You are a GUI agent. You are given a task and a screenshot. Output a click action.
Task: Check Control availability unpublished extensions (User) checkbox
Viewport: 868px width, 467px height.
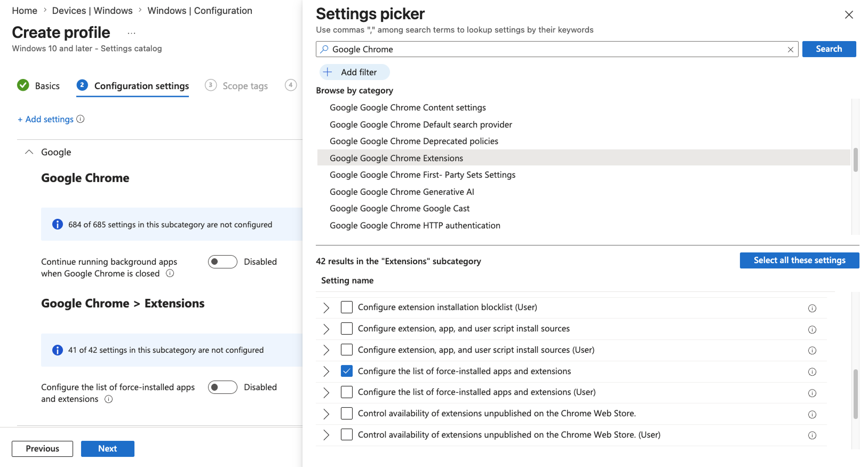pyautogui.click(x=347, y=434)
